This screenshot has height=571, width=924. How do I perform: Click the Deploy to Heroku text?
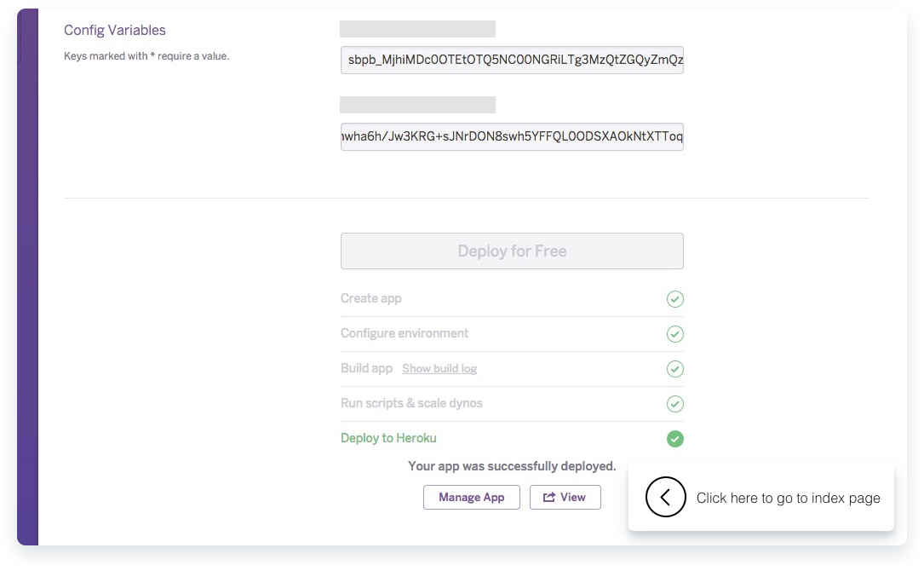[x=388, y=438]
